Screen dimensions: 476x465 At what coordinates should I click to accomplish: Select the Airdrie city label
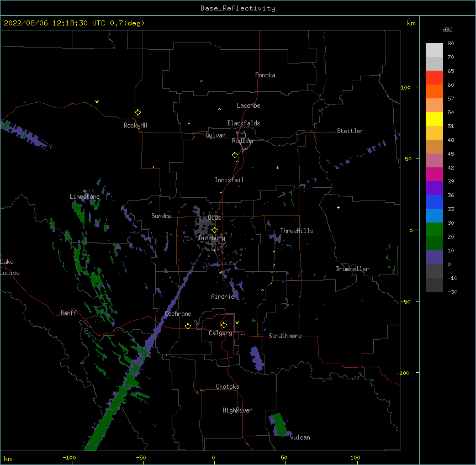point(223,297)
